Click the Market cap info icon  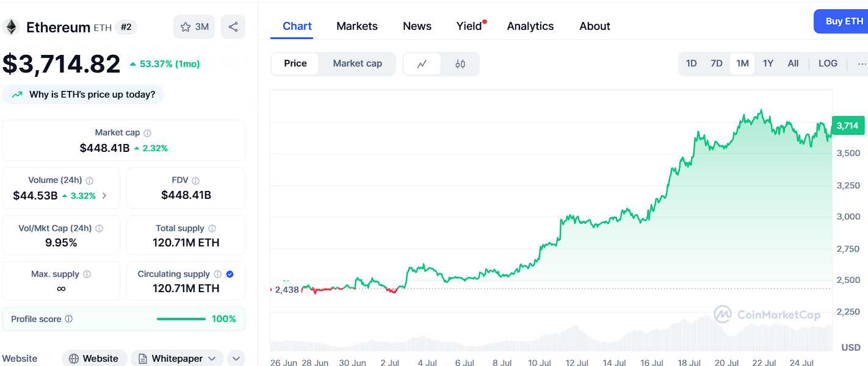point(148,132)
